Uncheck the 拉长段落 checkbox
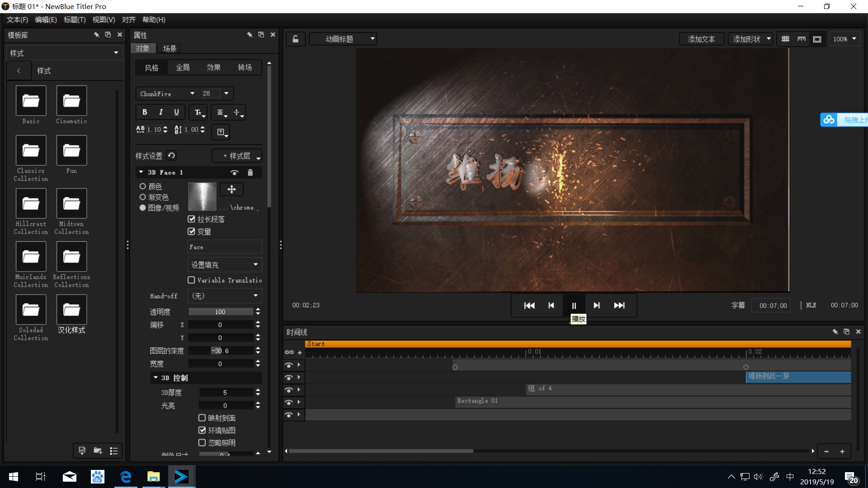Viewport: 868px width, 488px height. 192,219
